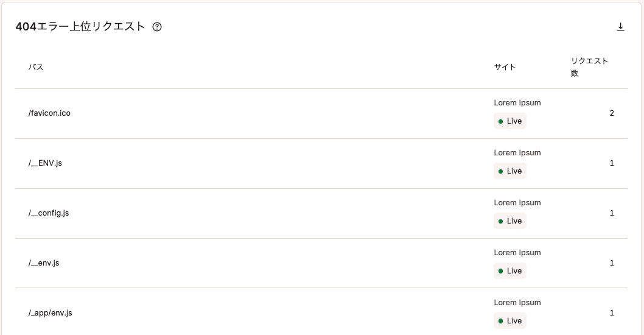The width and height of the screenshot is (644, 335).
Task: Click the /__env.js path row
Action: (x=44, y=263)
